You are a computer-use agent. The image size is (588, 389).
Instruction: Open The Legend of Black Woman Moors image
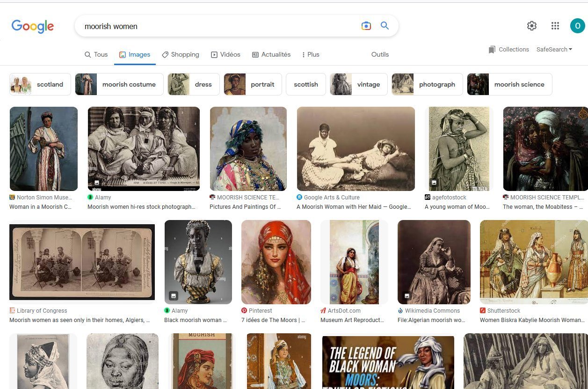(388, 361)
